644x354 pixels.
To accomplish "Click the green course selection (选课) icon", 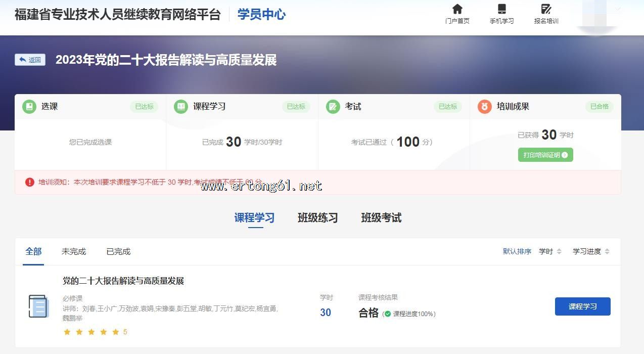I will click(x=29, y=107).
